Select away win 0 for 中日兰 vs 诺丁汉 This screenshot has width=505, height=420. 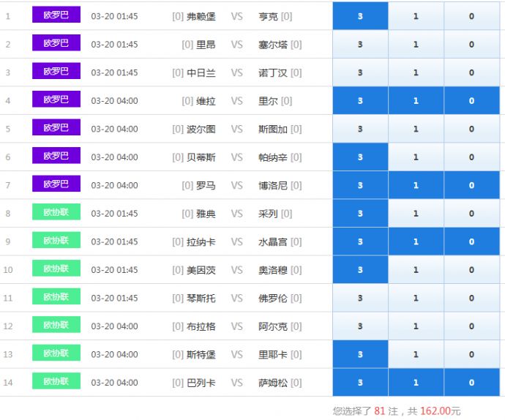point(471,73)
